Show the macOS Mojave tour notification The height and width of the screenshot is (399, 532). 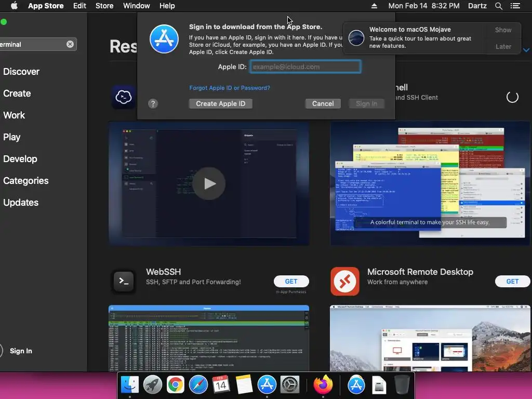(503, 30)
